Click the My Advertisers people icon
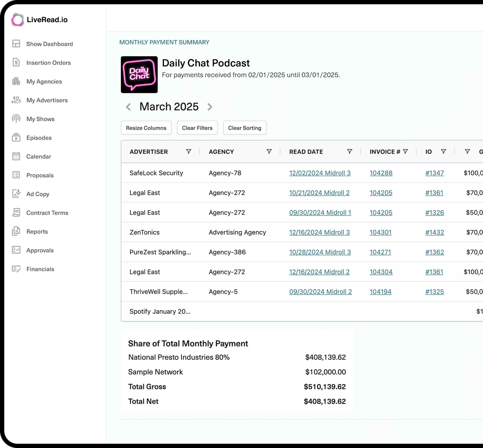Viewport: 483px width, 448px height. pyautogui.click(x=16, y=100)
